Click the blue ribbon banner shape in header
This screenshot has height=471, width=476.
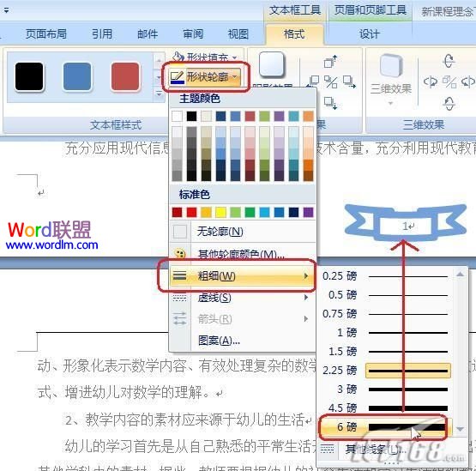coord(406,223)
